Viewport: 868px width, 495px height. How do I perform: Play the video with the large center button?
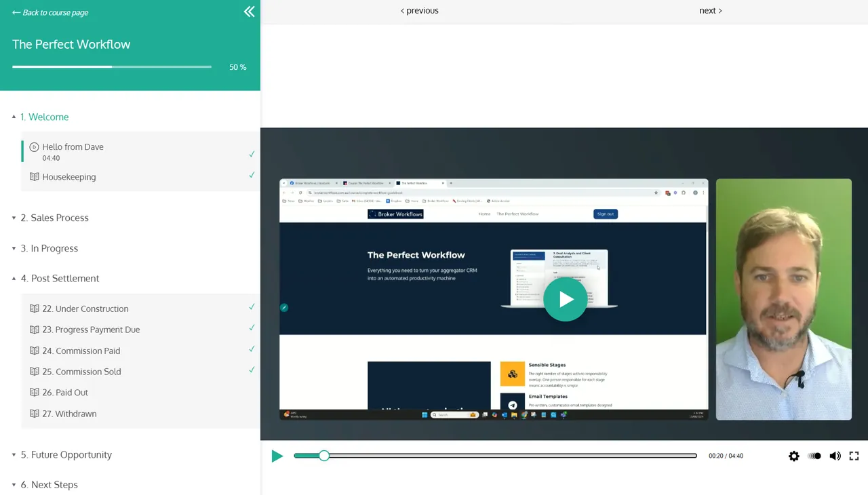click(x=565, y=299)
